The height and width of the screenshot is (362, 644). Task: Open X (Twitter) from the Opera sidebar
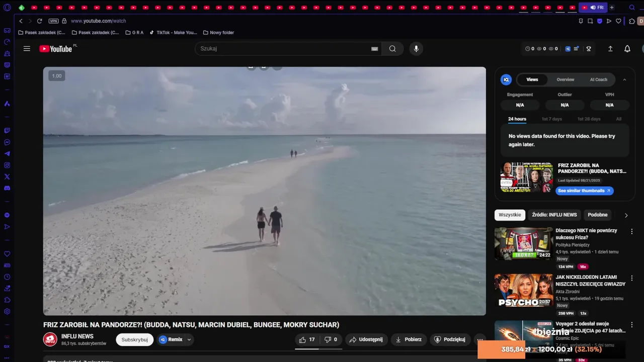7,176
